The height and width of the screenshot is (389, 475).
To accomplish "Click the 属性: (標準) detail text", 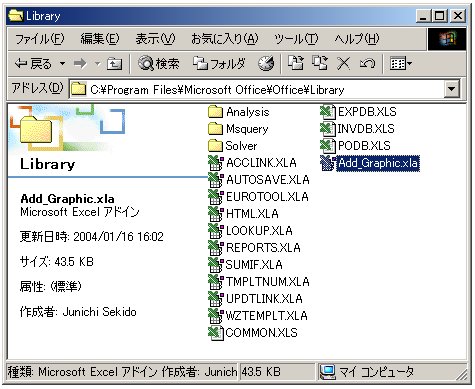I will pos(51,286).
